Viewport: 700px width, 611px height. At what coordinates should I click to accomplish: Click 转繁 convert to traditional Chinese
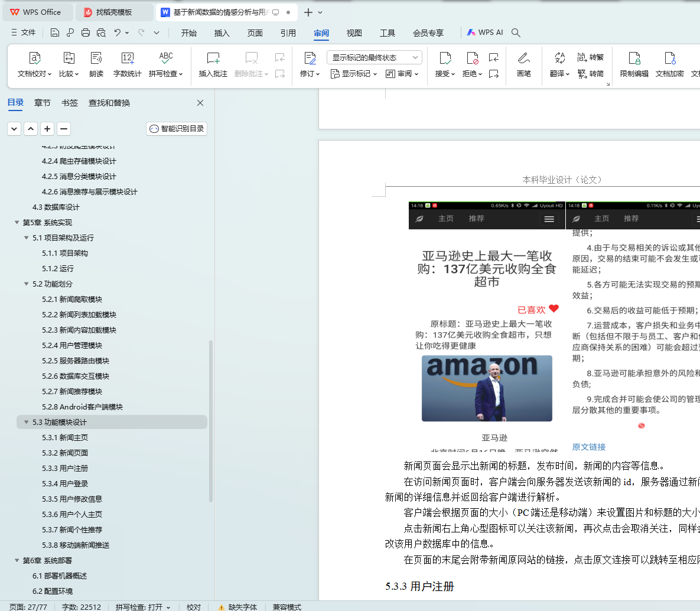[590, 57]
